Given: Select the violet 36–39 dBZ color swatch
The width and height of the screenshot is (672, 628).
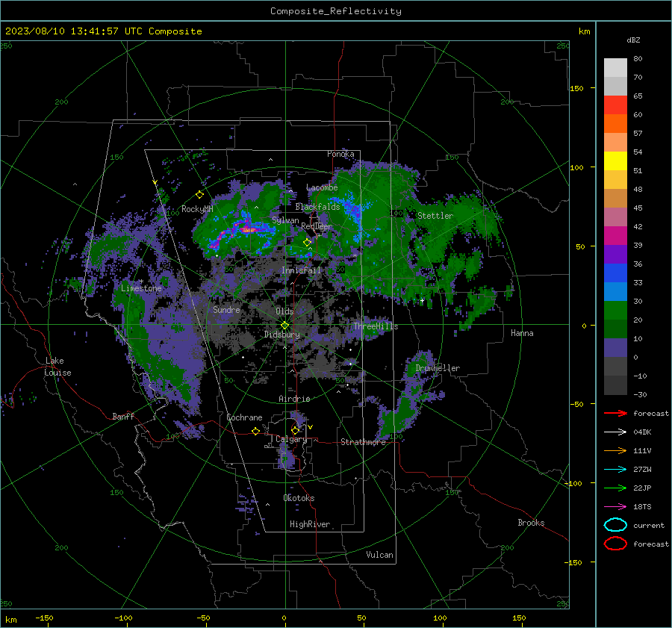Looking at the screenshot, I should point(615,254).
